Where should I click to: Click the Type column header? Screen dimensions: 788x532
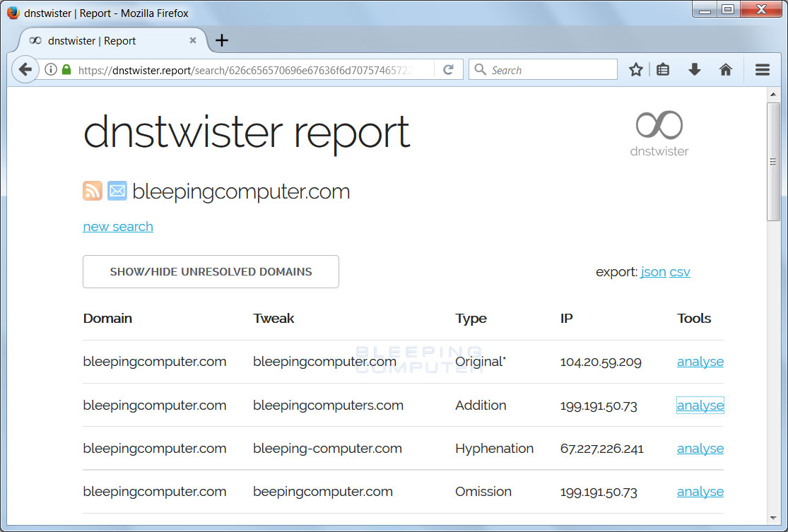coord(471,319)
